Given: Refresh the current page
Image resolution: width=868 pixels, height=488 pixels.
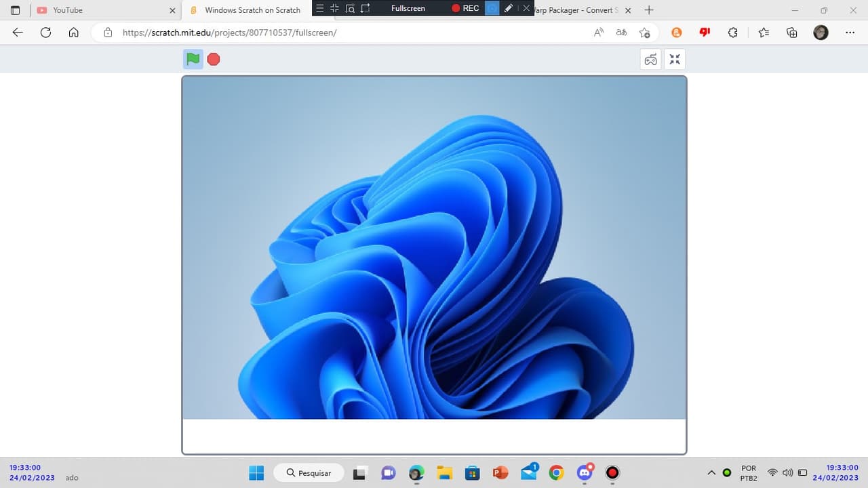Looking at the screenshot, I should (46, 33).
